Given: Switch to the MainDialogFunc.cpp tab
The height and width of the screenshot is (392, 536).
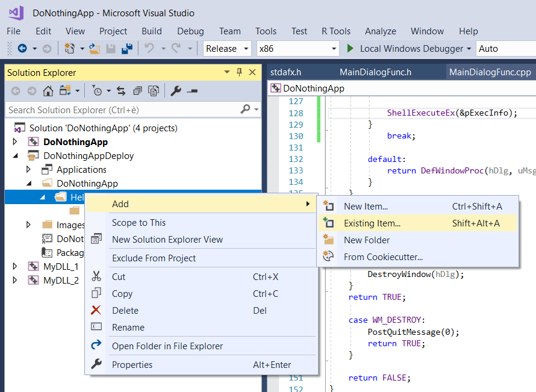Looking at the screenshot, I should (x=490, y=72).
